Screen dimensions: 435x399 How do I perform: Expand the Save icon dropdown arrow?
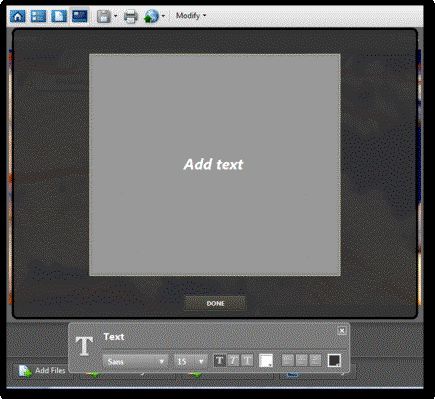(115, 16)
